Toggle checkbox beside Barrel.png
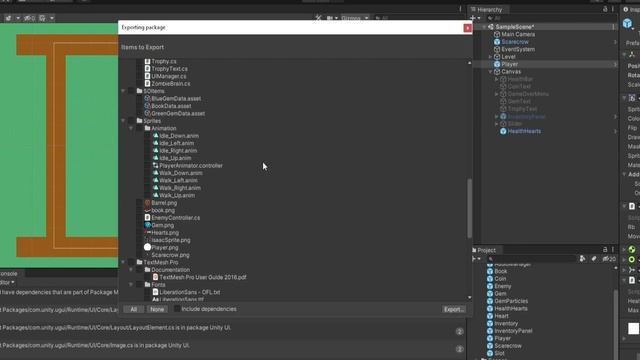640x360 pixels. [x=140, y=203]
